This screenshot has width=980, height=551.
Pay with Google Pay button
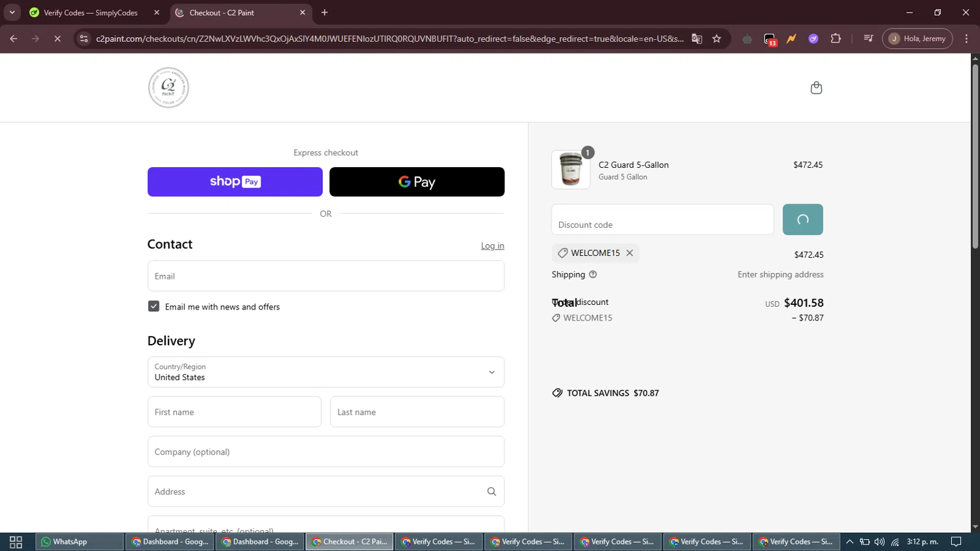click(x=417, y=181)
